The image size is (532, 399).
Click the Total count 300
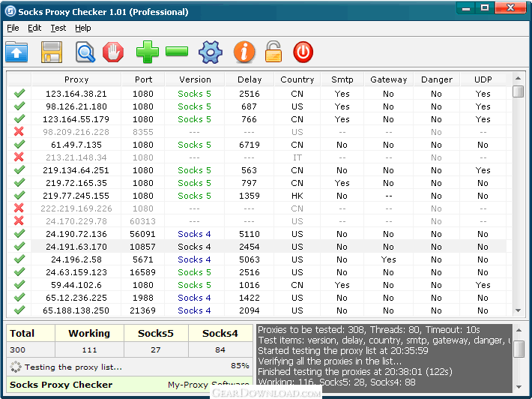[18, 349]
